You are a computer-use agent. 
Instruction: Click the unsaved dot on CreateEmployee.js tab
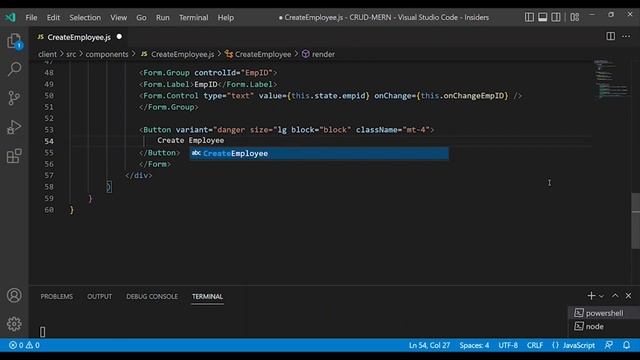(119, 37)
